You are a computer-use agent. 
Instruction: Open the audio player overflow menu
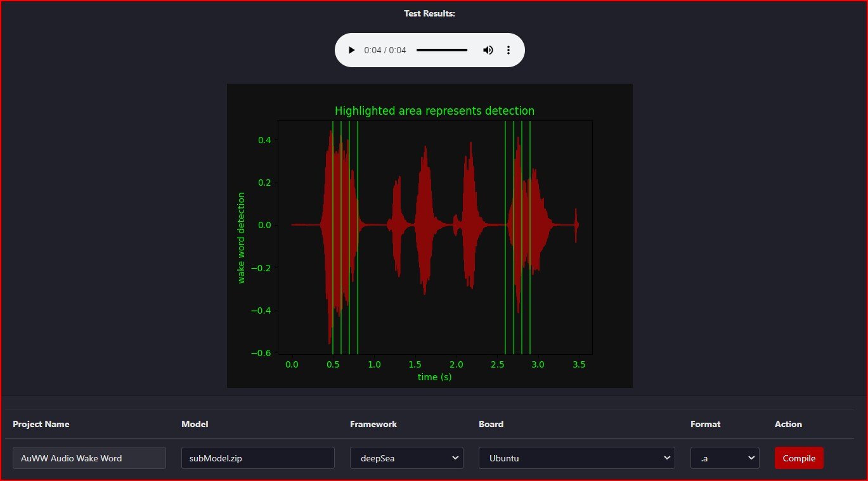click(x=508, y=49)
